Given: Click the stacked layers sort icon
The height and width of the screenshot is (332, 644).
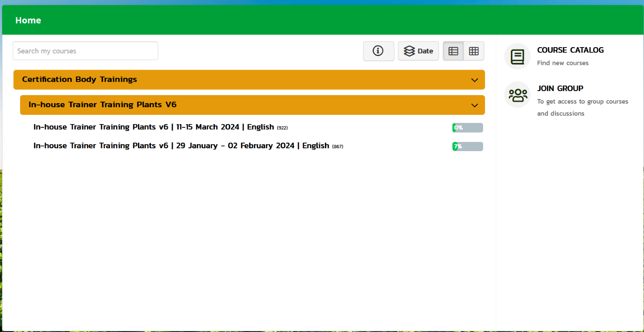Looking at the screenshot, I should 409,51.
